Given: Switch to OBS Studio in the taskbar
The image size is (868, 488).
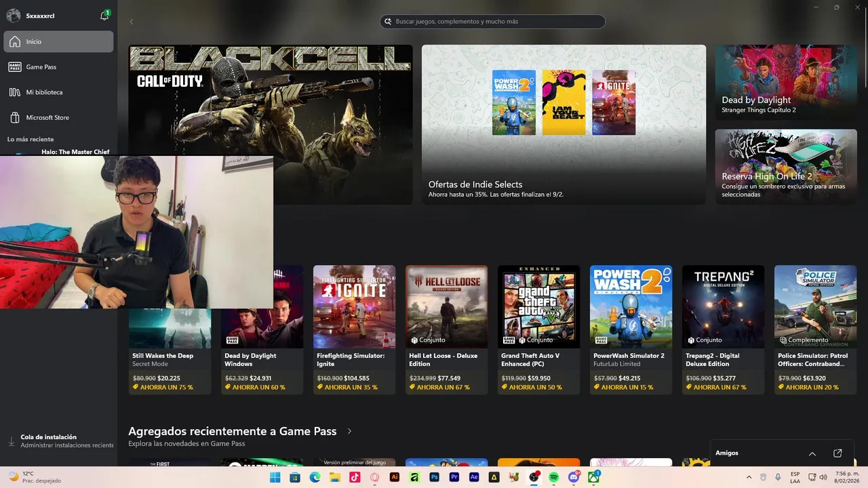Looking at the screenshot, I should pyautogui.click(x=534, y=477).
